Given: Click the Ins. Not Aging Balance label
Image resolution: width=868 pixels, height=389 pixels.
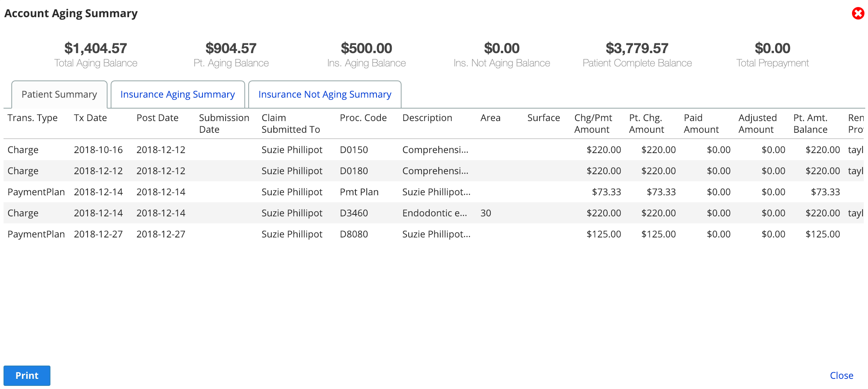Looking at the screenshot, I should (x=502, y=63).
